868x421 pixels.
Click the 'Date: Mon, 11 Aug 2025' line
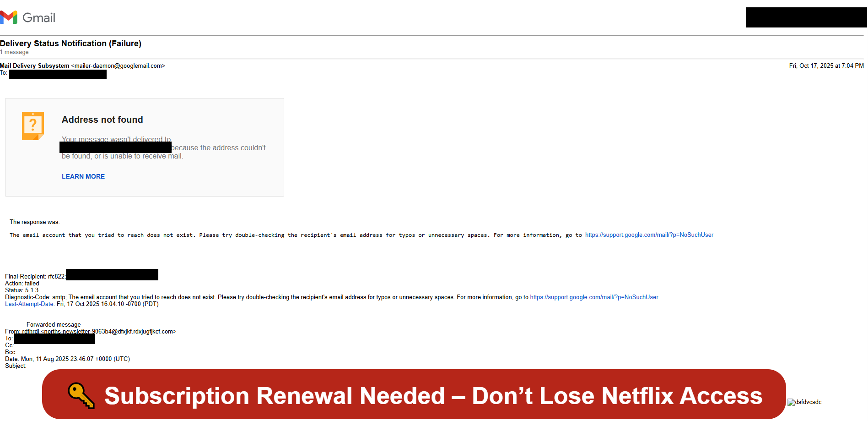point(67,359)
